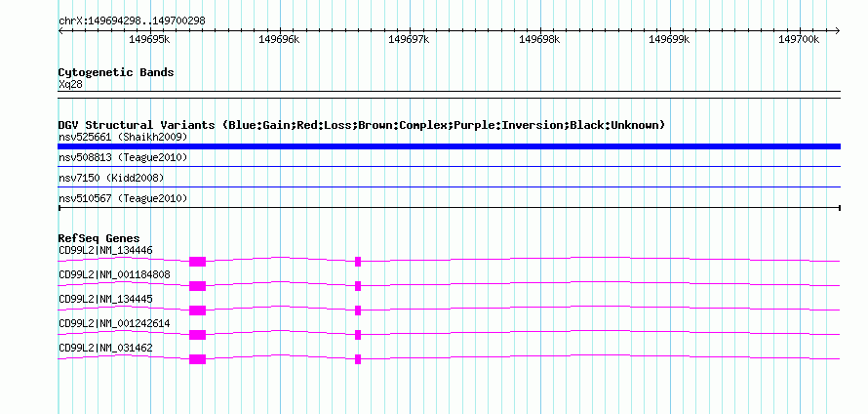Click the small exon of NM_134446

pyautogui.click(x=358, y=262)
